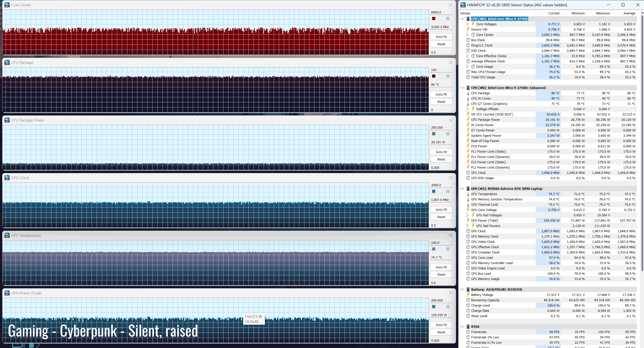Click dark red graph color swatch in Core Clocks
The height and width of the screenshot is (348, 644).
[434, 19]
